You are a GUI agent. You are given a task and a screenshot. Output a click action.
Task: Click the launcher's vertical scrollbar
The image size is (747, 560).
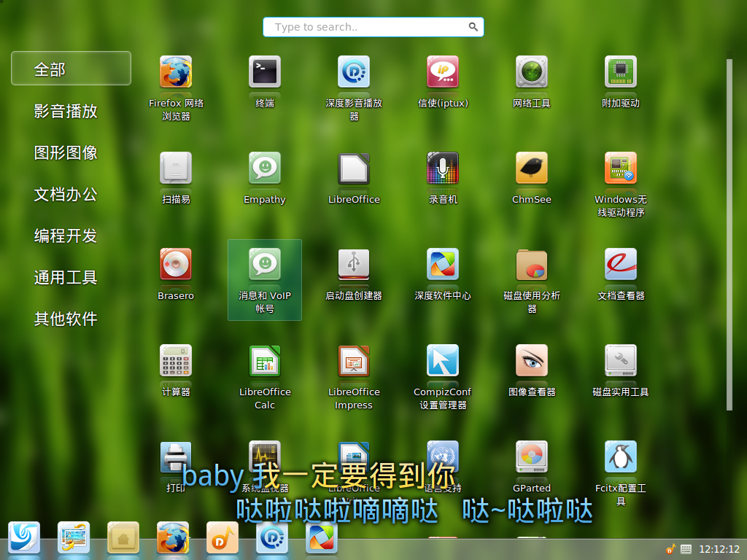[x=729, y=233]
